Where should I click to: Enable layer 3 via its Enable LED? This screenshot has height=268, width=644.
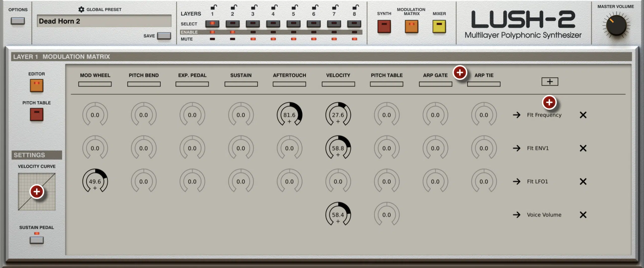[x=253, y=32]
